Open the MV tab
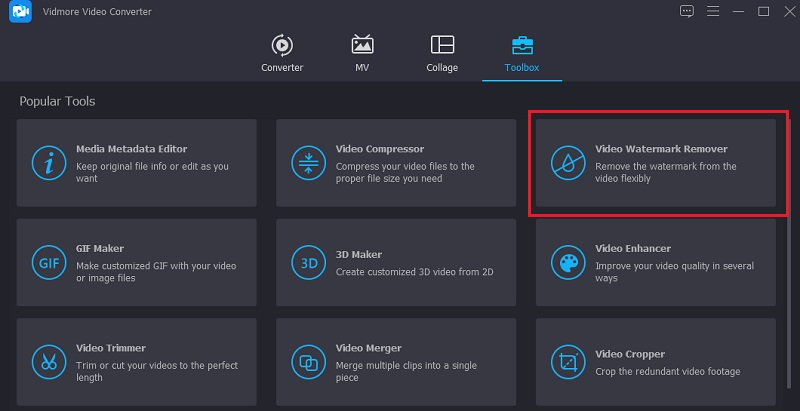Image resolution: width=800 pixels, height=411 pixels. (x=362, y=54)
